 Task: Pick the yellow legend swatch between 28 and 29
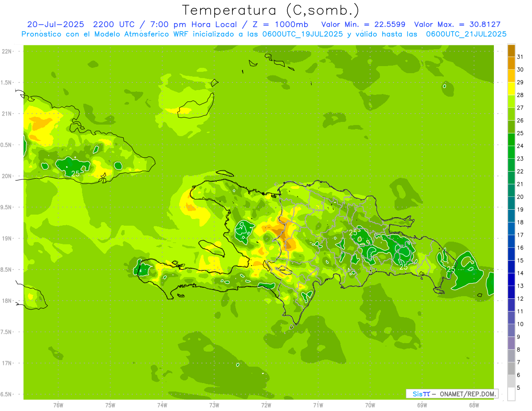click(511, 89)
